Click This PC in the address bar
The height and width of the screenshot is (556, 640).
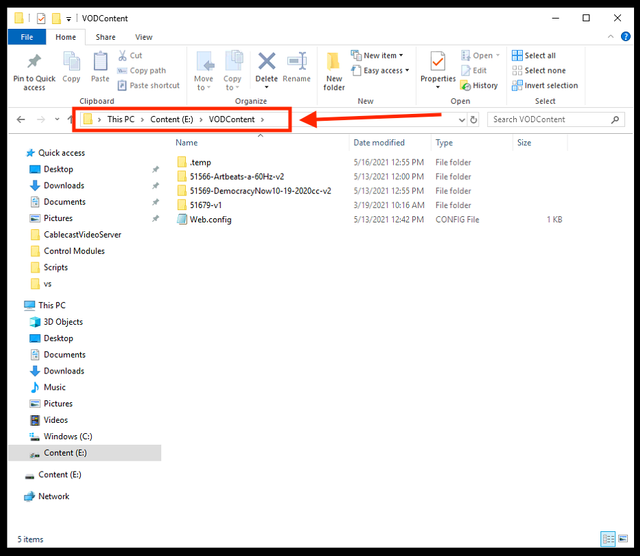121,119
